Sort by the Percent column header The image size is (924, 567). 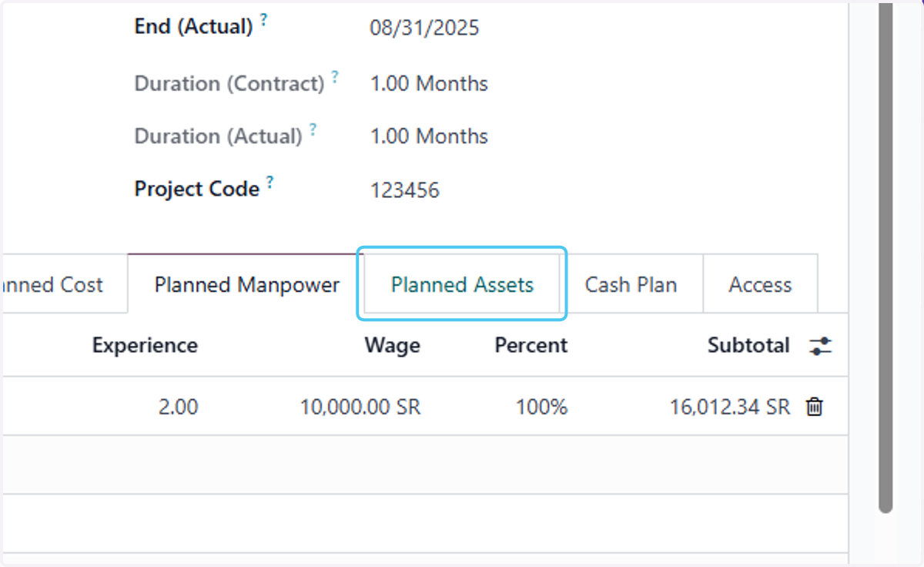pos(531,345)
